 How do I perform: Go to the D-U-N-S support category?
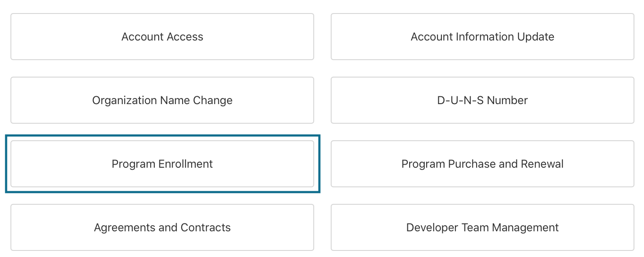pyautogui.click(x=482, y=100)
